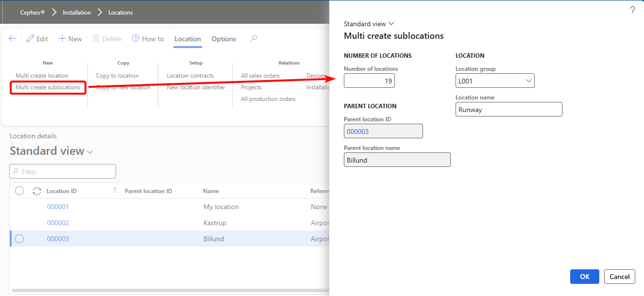This screenshot has height=296, width=644.
Task: Switch to the Options tab
Action: click(224, 39)
